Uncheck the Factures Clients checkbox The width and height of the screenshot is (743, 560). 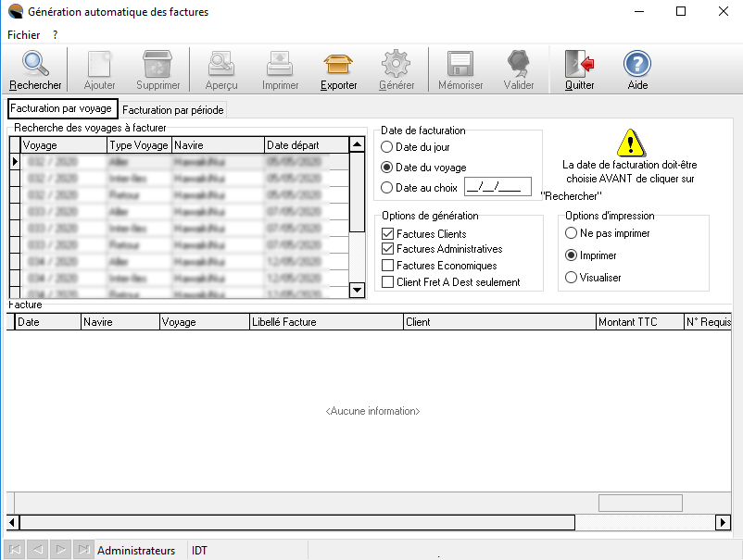388,235
